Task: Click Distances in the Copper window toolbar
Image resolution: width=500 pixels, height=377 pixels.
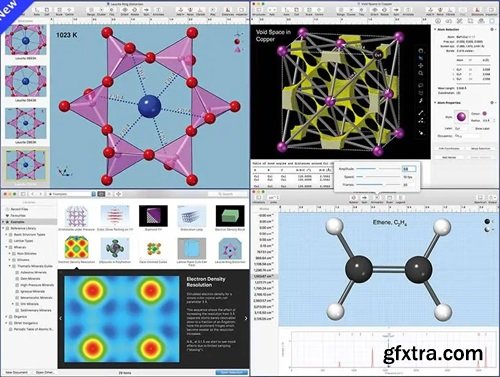Action: 477,12
